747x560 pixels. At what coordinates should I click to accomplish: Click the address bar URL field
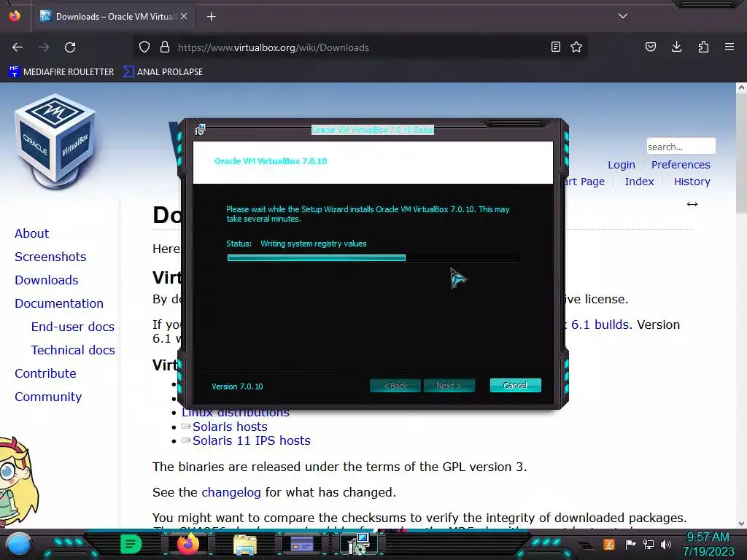[x=362, y=47]
